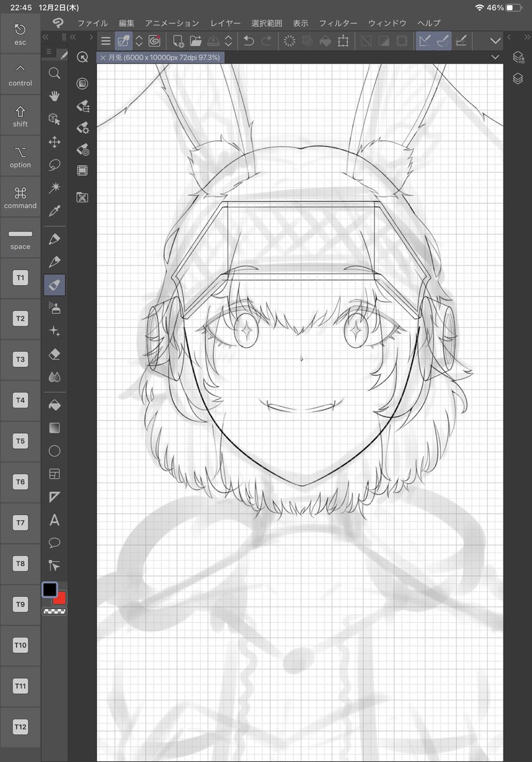Toggle Snap to Ruler
532x762 pixels.
[x=424, y=41]
